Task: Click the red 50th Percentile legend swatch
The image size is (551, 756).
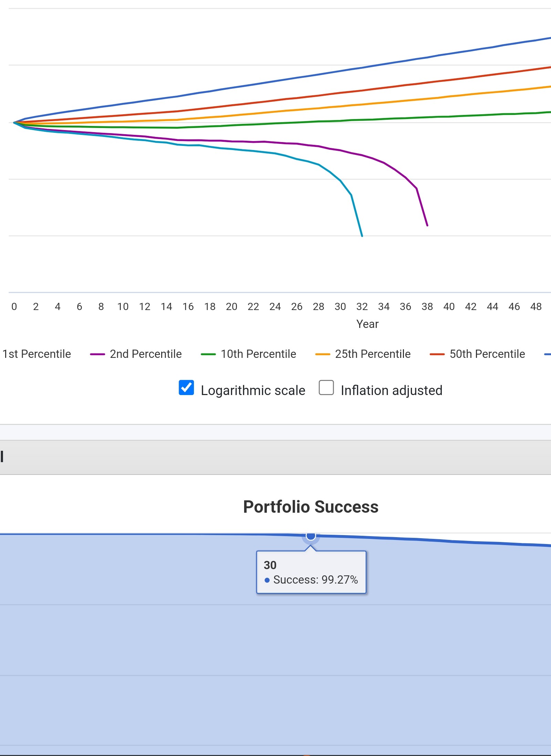Action: [437, 354]
